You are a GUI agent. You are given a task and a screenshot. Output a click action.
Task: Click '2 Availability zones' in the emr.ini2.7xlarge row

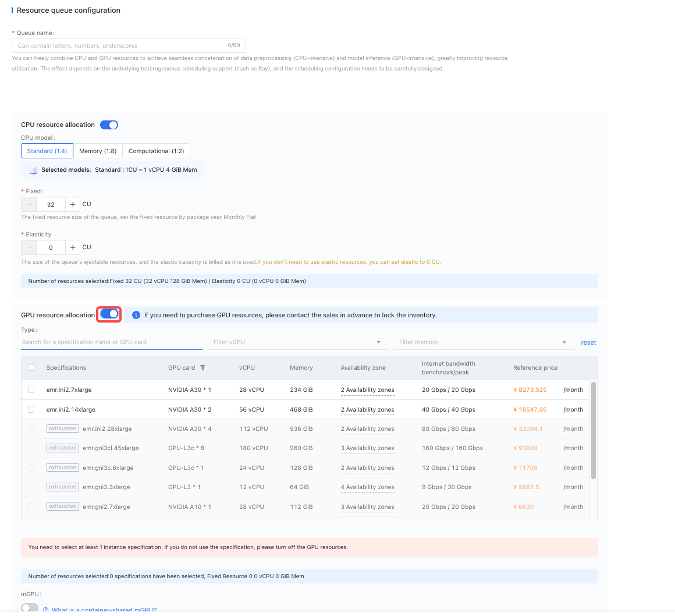[x=368, y=390]
